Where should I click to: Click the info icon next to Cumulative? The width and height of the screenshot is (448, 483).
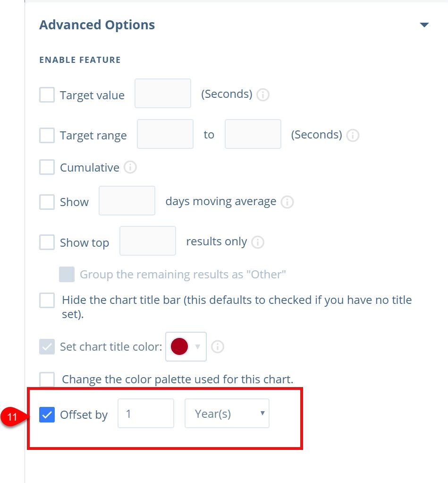(x=130, y=167)
